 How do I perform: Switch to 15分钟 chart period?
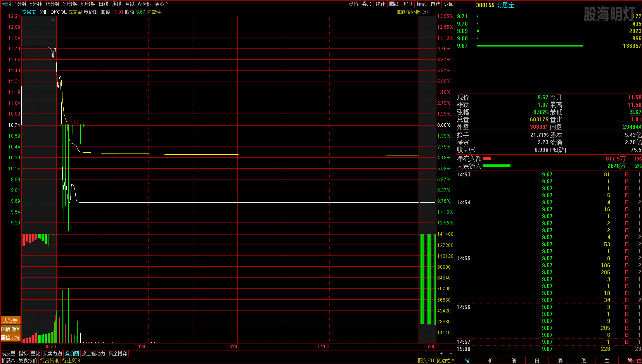(52, 4)
